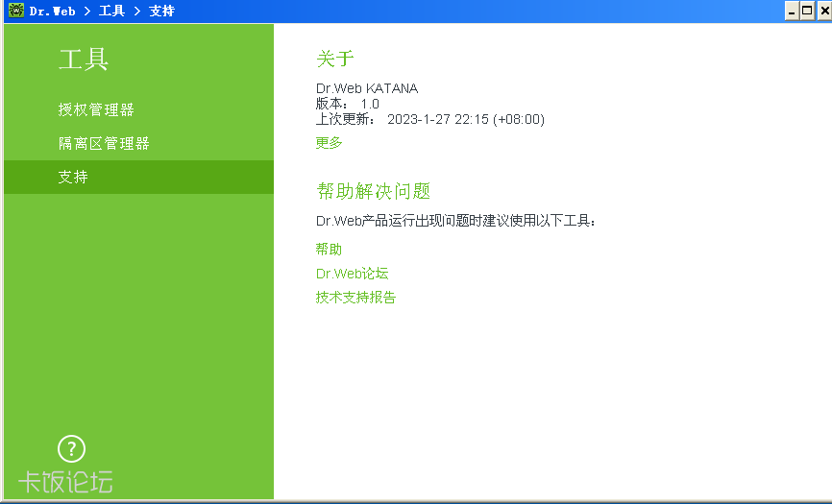
Task: Open the 技术支持报告 link
Action: [355, 298]
